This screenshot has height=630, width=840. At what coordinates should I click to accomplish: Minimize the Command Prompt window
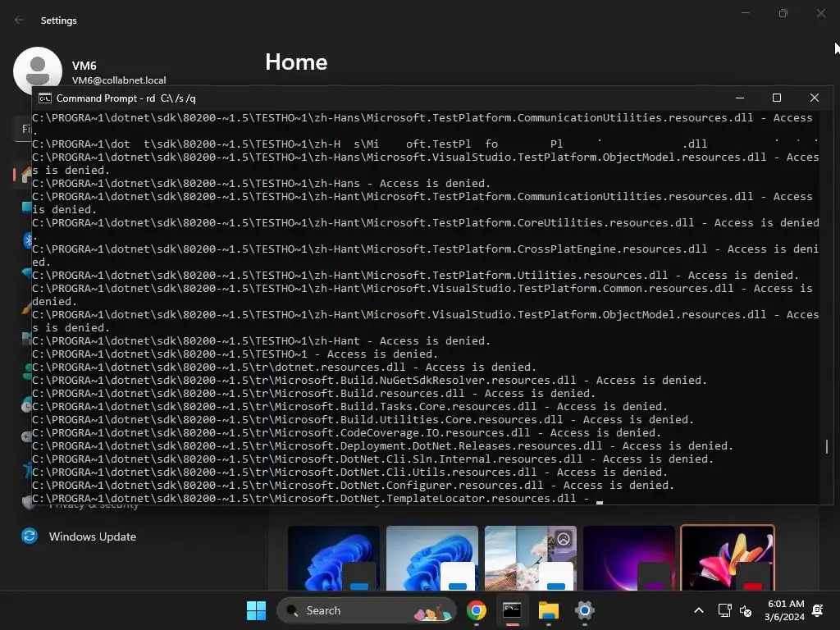(x=740, y=98)
